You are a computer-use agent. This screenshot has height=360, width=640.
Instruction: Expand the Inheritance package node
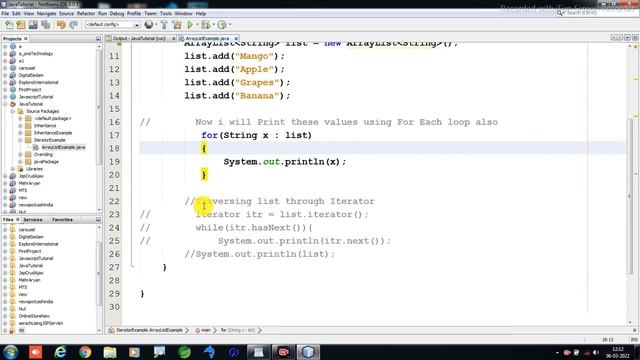(20, 126)
